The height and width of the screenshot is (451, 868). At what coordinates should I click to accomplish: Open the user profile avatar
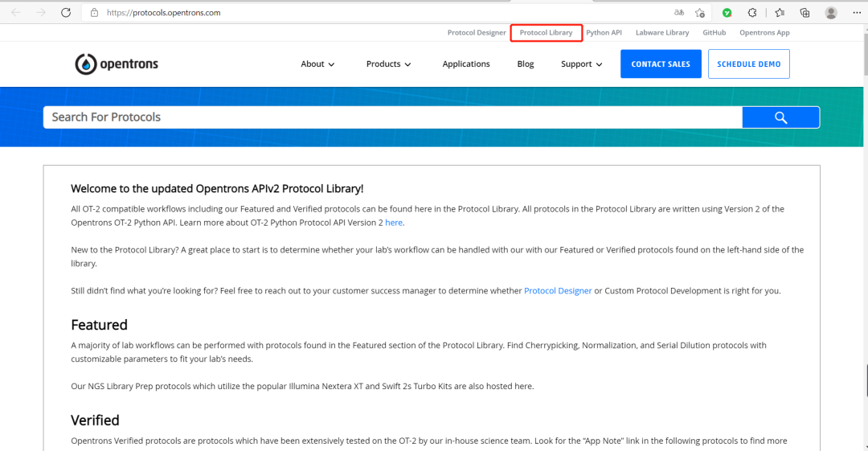(x=831, y=12)
